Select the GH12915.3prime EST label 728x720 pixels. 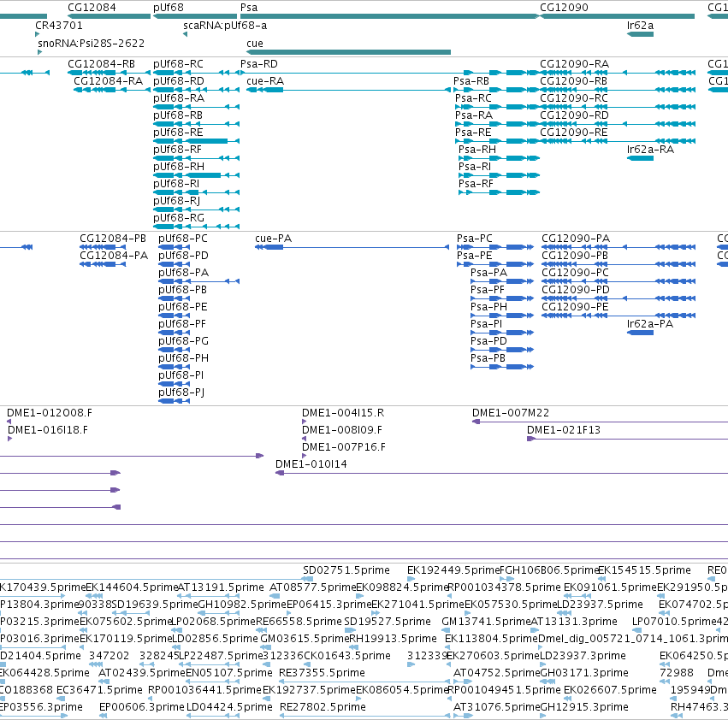tap(584, 707)
